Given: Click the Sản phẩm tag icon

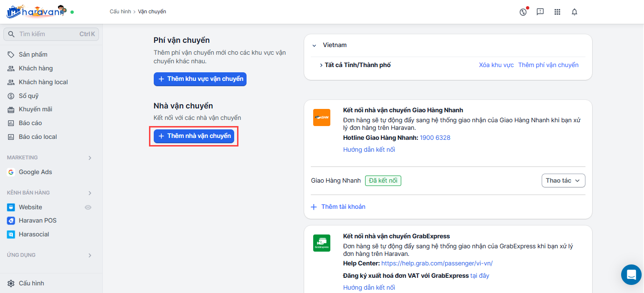Looking at the screenshot, I should [x=11, y=55].
